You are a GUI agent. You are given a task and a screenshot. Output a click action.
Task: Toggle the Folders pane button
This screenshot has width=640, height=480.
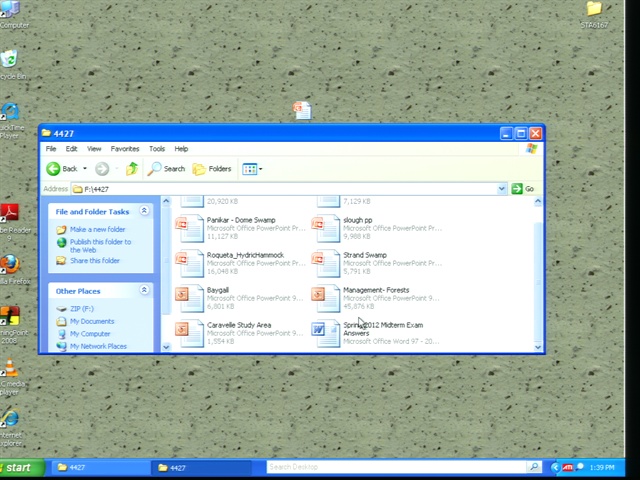tap(212, 169)
